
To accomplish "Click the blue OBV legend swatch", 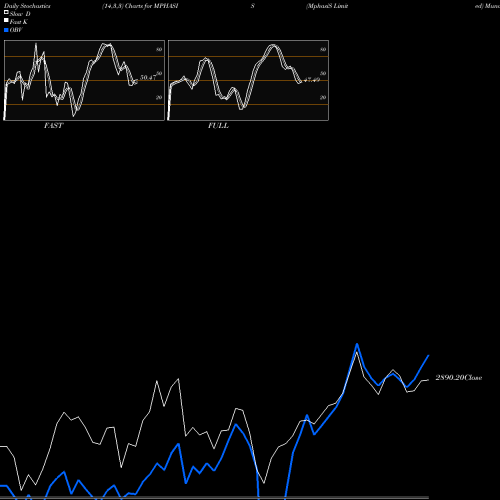I will click(x=6, y=30).
